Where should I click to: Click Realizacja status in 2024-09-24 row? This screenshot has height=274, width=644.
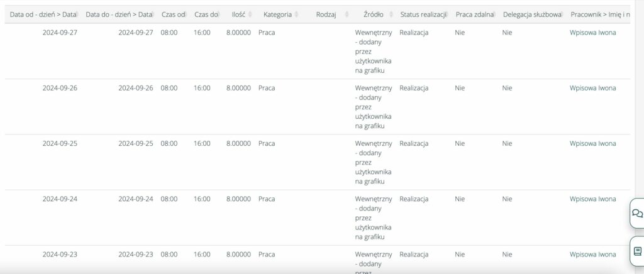click(x=414, y=199)
